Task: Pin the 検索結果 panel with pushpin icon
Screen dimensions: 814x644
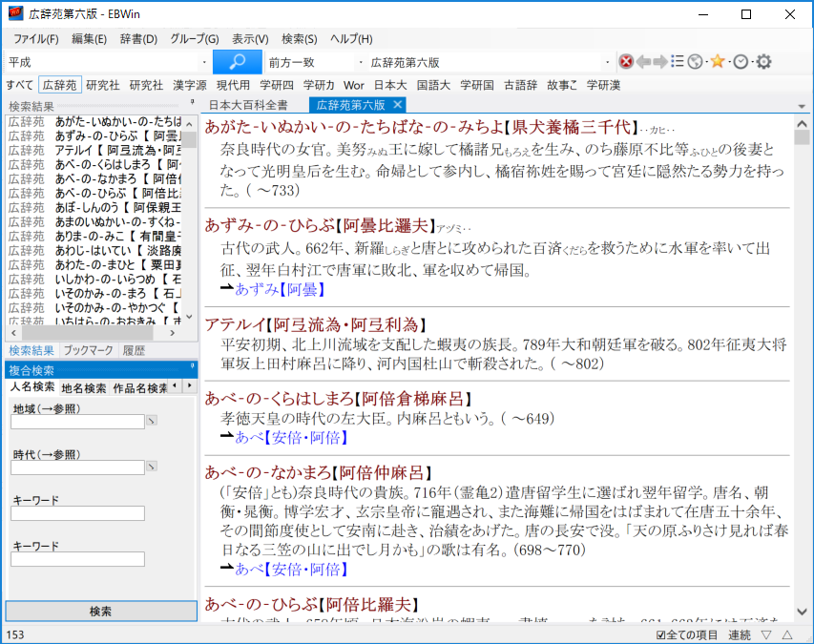Action: [x=192, y=102]
